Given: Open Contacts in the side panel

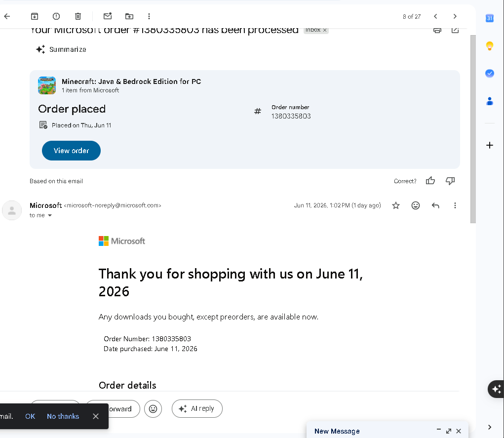Looking at the screenshot, I should pos(490,101).
